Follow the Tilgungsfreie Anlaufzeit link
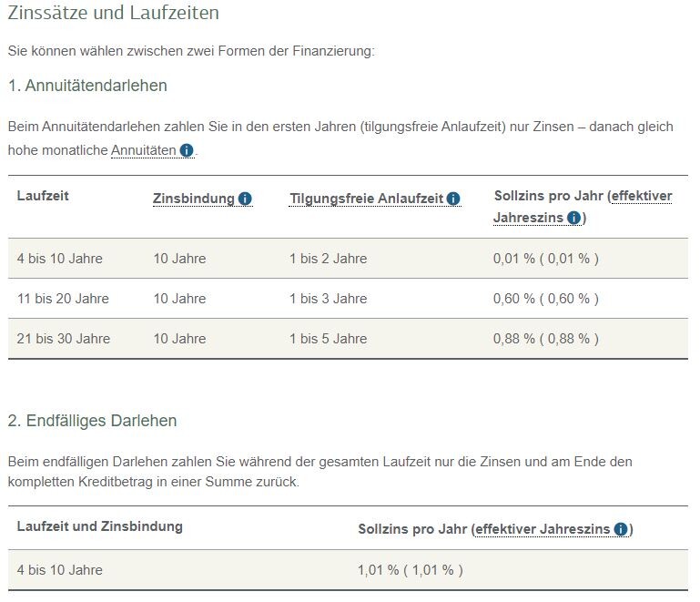The height and width of the screenshot is (602, 700). (x=366, y=199)
